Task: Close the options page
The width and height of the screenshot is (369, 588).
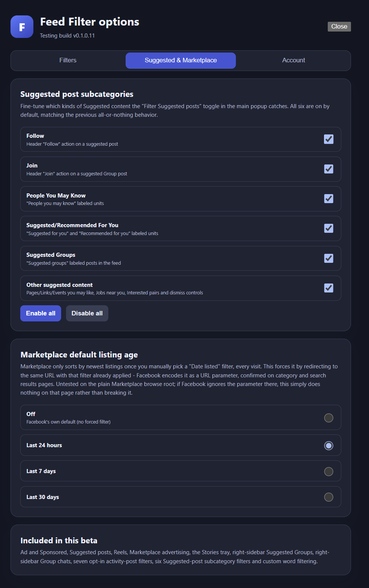Action: [x=339, y=27]
